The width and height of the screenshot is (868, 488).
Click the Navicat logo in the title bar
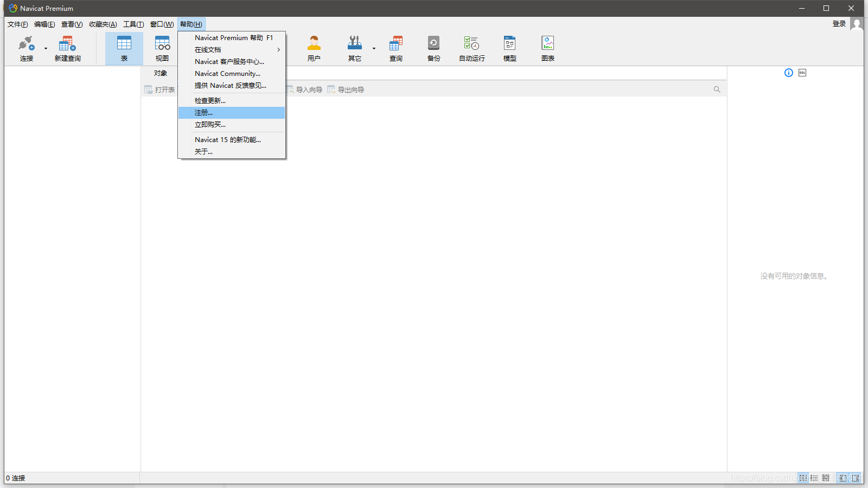pyautogui.click(x=13, y=8)
